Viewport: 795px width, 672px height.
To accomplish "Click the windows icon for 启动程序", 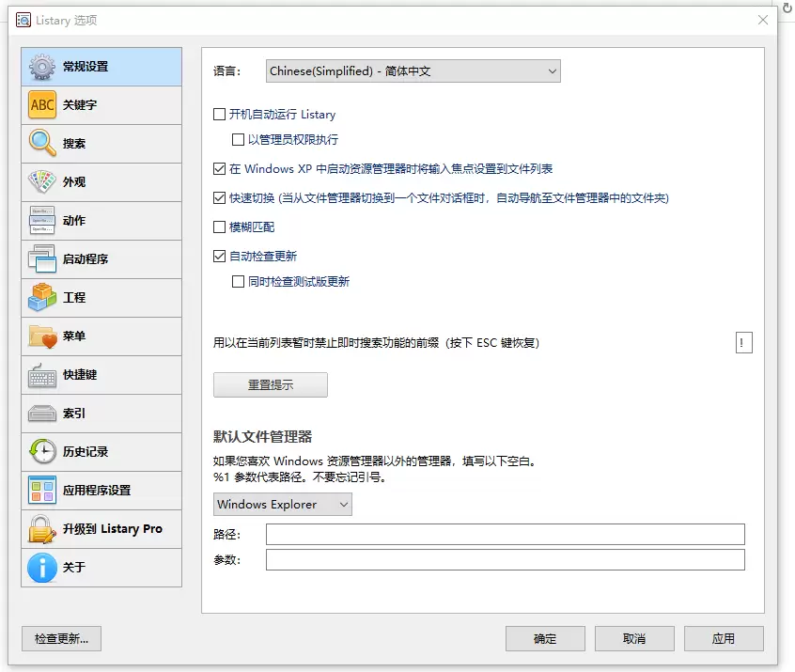I will (42, 259).
